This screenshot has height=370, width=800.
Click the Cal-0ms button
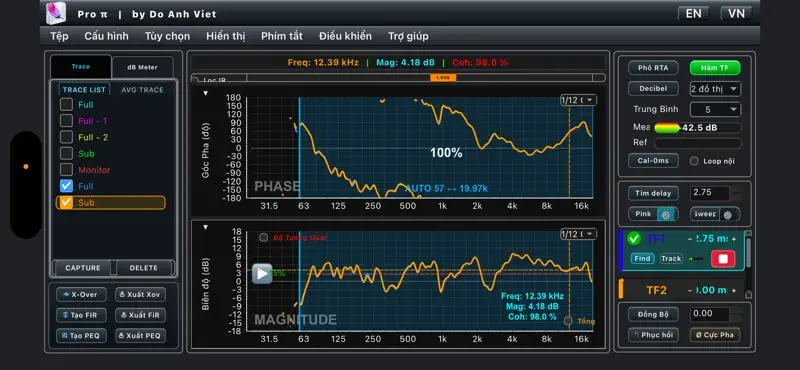[653, 161]
